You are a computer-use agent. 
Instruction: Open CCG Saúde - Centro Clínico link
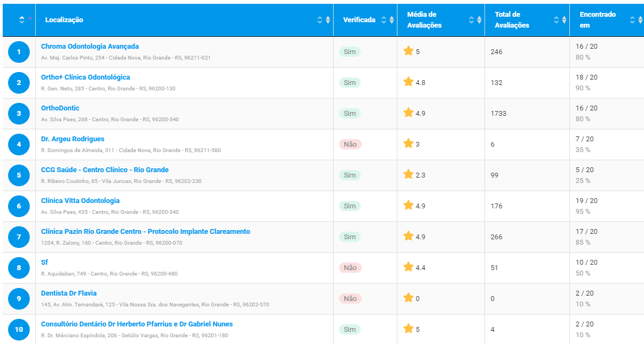105,170
